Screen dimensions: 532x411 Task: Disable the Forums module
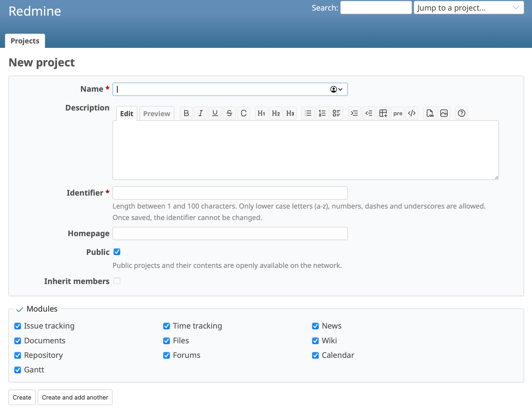click(167, 355)
